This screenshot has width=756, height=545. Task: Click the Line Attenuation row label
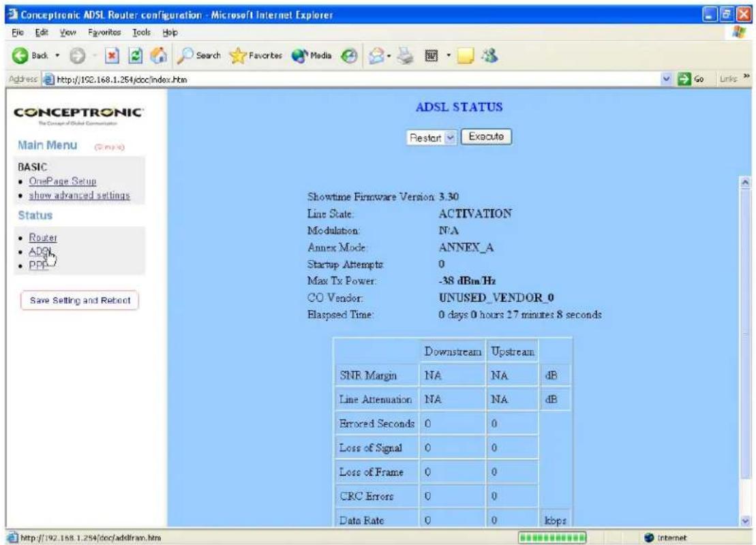[x=375, y=399]
